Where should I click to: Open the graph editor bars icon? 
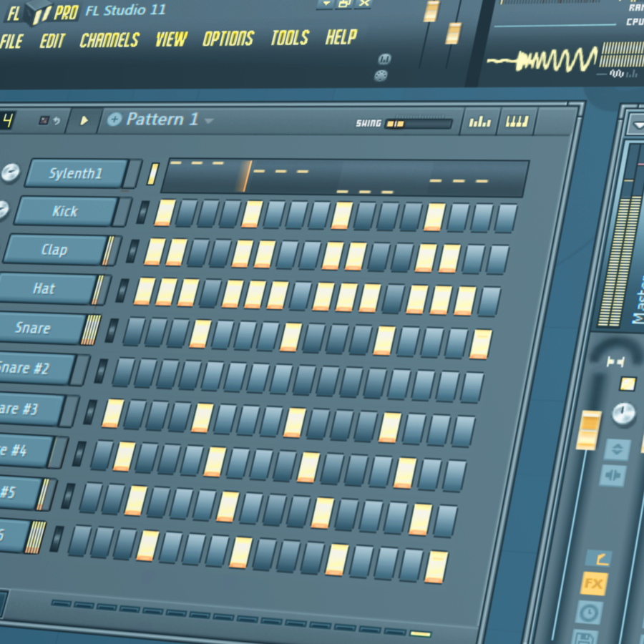click(479, 122)
